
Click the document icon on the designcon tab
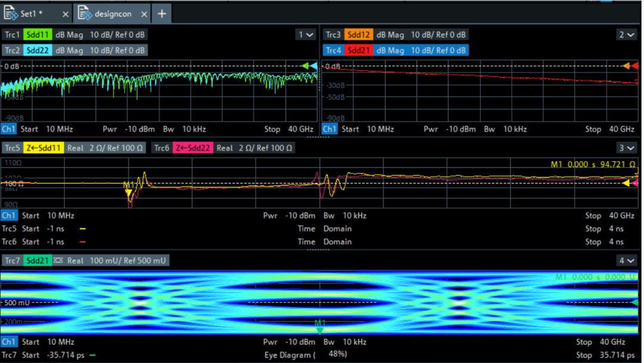click(x=83, y=13)
